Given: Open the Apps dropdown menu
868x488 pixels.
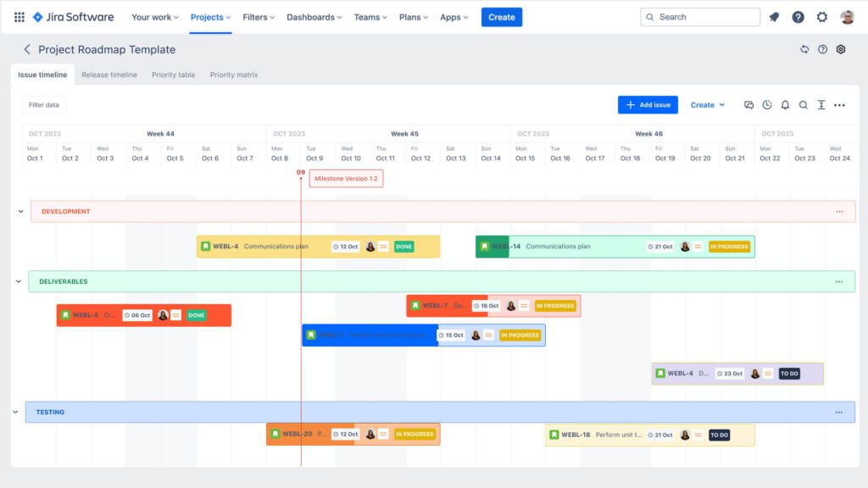Looking at the screenshot, I should pos(454,17).
